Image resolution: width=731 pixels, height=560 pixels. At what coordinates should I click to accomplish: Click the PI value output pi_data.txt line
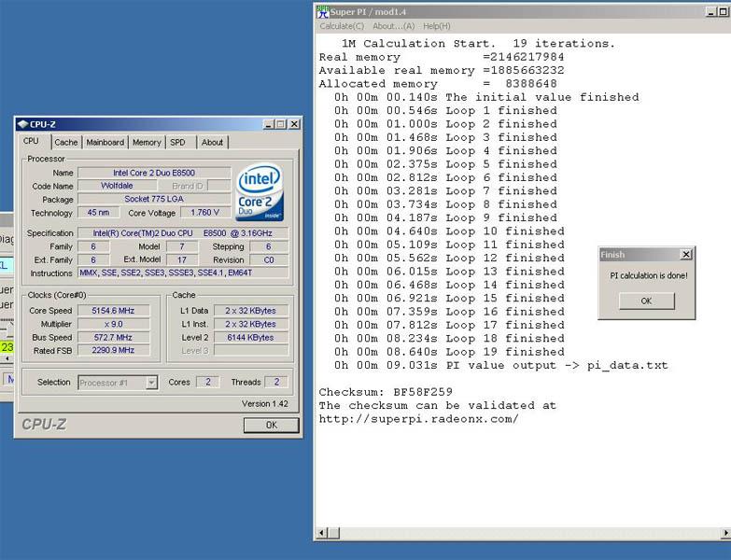(500, 365)
